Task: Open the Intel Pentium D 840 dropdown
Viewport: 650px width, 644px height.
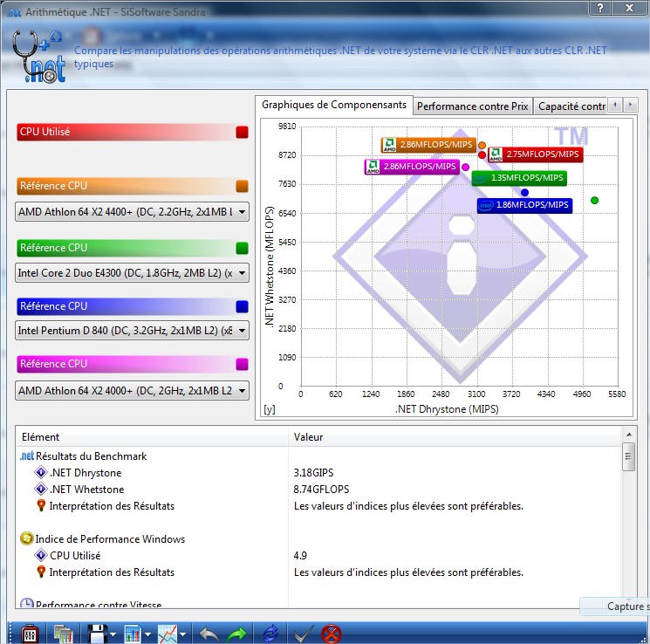Action: coord(133,331)
